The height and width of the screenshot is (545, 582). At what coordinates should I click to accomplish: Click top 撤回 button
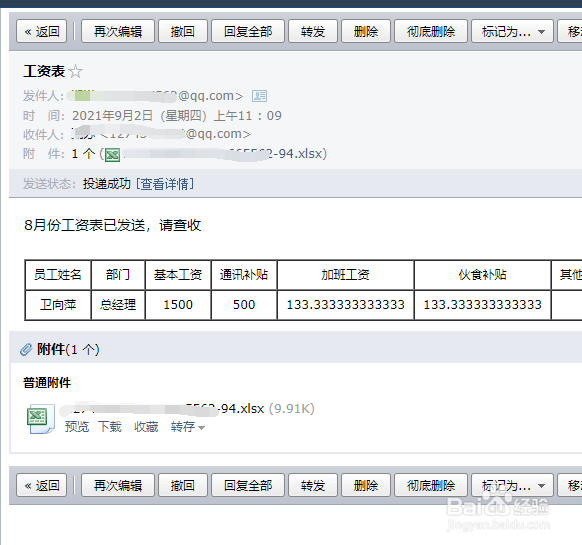[183, 32]
